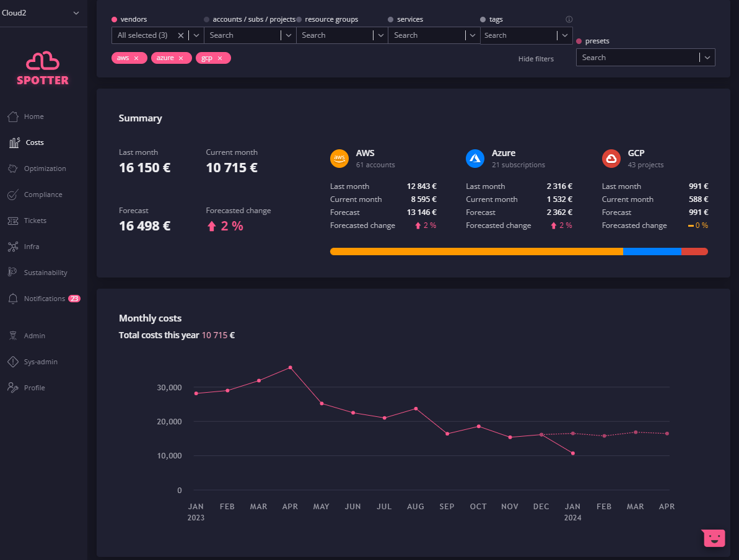Clear all selected vendors
Screen dimensions: 739x560
pos(181,35)
